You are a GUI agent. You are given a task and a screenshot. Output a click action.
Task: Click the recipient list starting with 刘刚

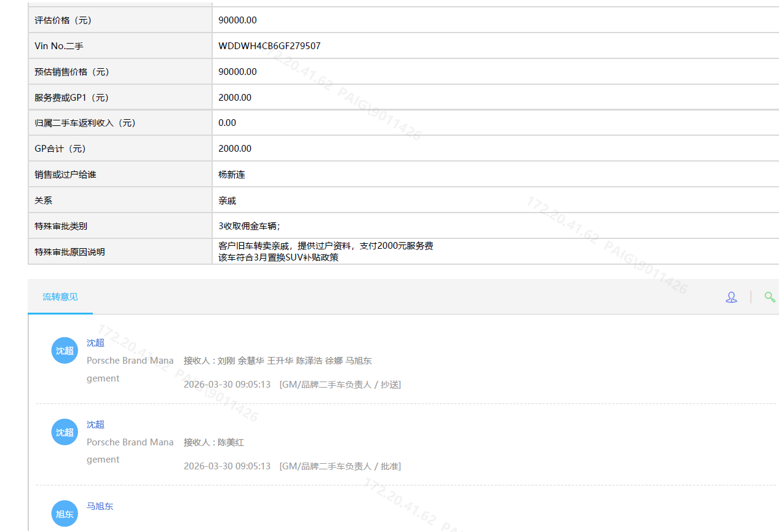pos(278,361)
